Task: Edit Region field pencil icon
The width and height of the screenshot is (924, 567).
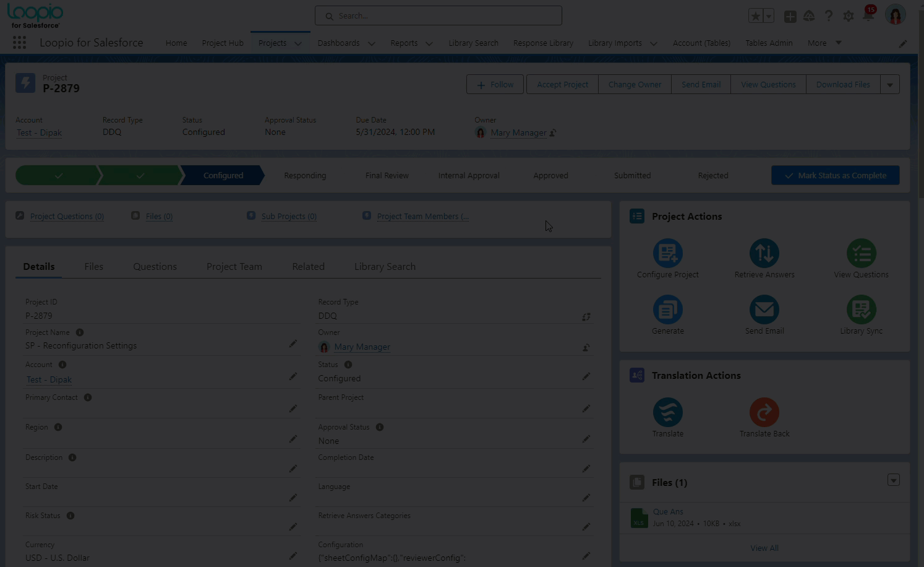Action: click(x=293, y=439)
